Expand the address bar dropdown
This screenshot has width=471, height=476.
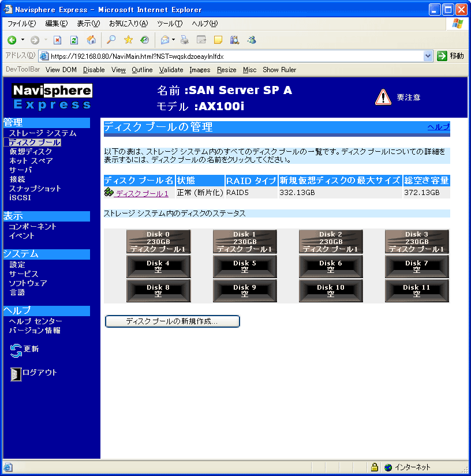[428, 56]
